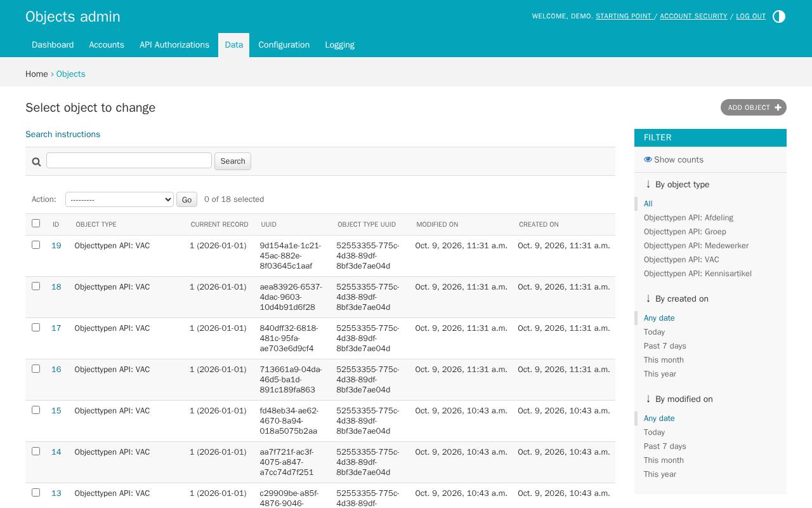Open the API Authorizations tab

[174, 45]
